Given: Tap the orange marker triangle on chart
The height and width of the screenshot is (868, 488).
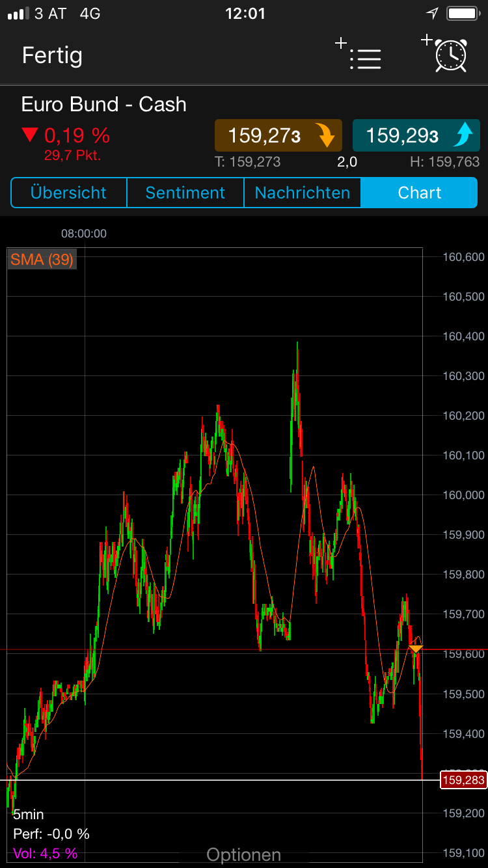Looking at the screenshot, I should click(416, 649).
